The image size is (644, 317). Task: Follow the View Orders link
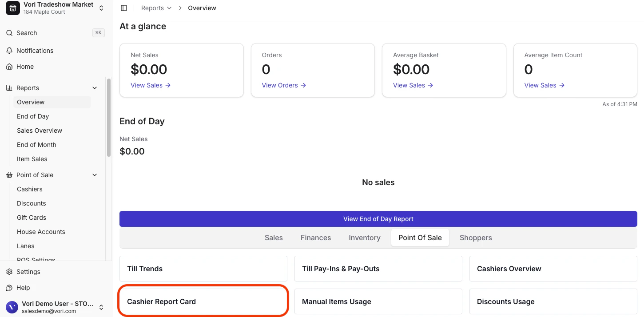coord(284,85)
